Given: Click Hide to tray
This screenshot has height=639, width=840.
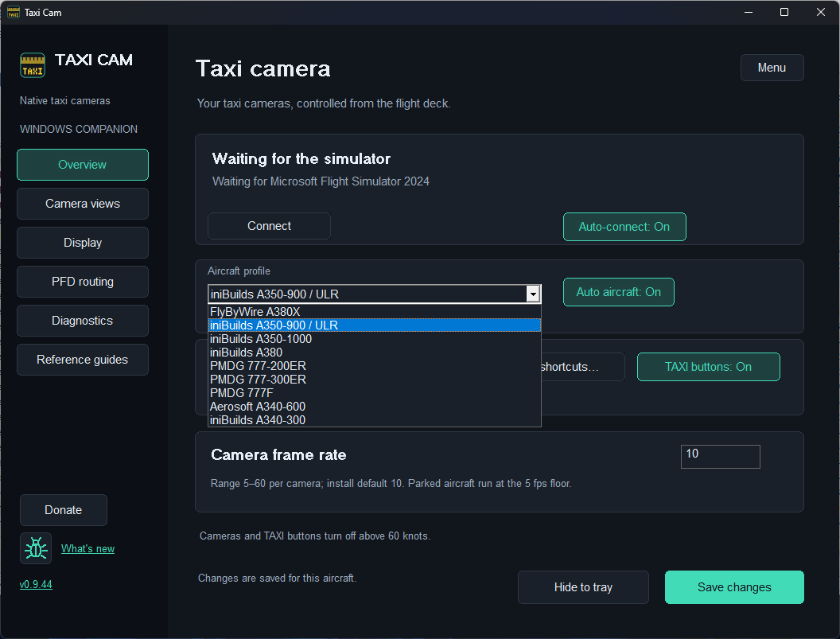Looking at the screenshot, I should [583, 587].
